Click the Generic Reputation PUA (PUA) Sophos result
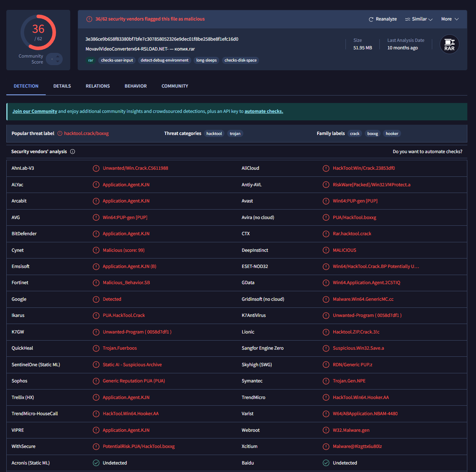This screenshot has height=472, width=476. tap(134, 381)
